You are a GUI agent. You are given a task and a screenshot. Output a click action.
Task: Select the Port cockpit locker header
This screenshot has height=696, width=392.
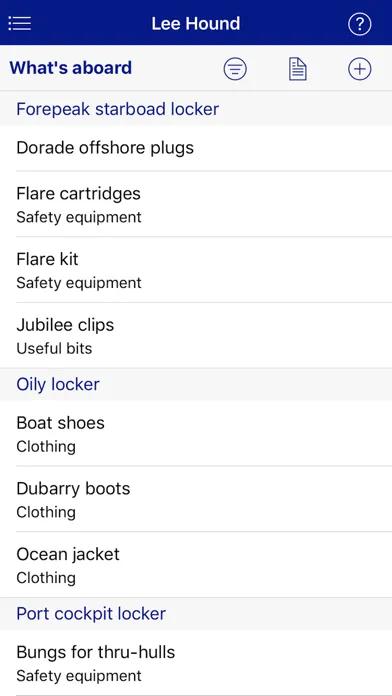tap(196, 613)
